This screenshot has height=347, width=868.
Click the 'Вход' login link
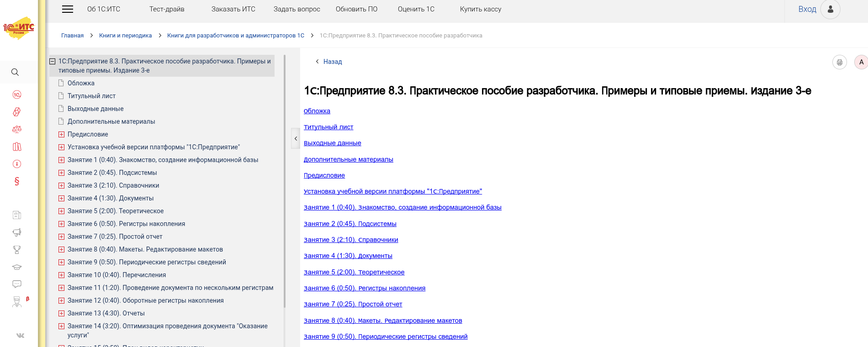tap(807, 9)
